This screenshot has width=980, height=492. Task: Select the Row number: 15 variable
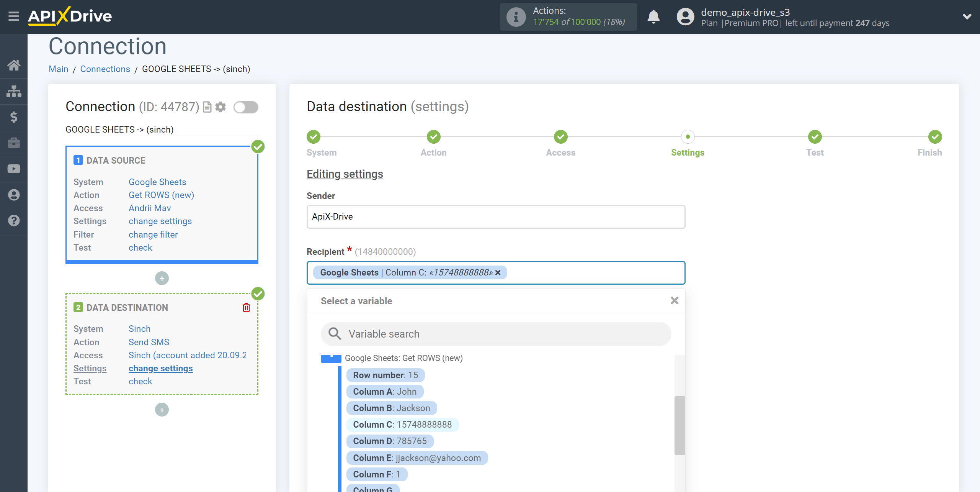tap(385, 375)
